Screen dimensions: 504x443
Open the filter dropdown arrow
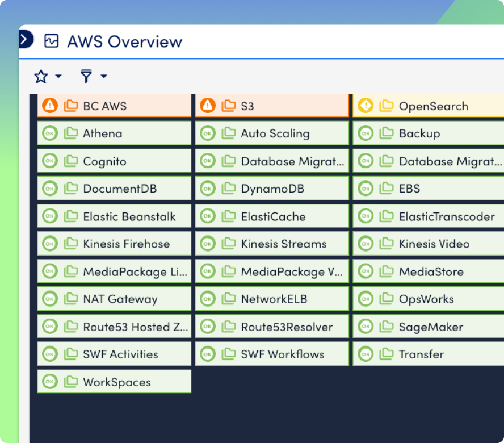[103, 76]
